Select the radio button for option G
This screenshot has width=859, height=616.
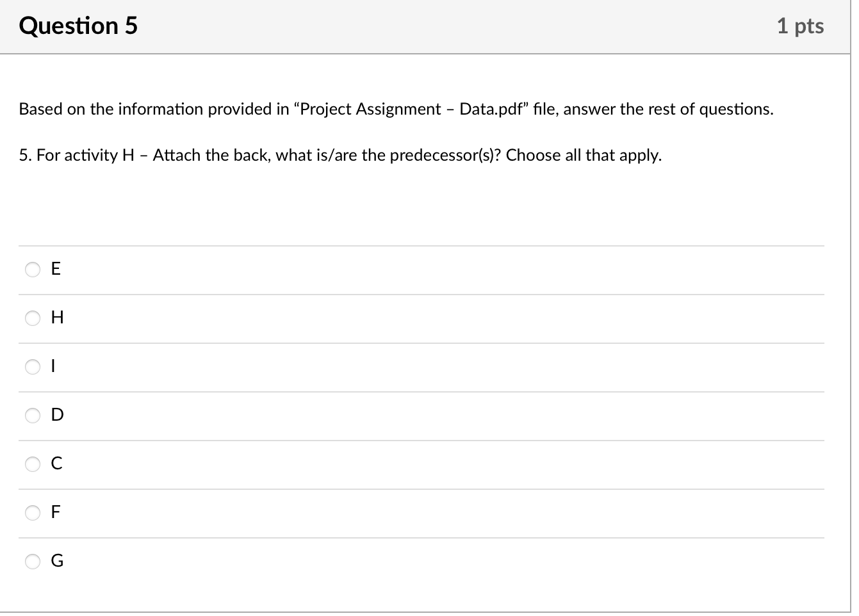click(32, 562)
